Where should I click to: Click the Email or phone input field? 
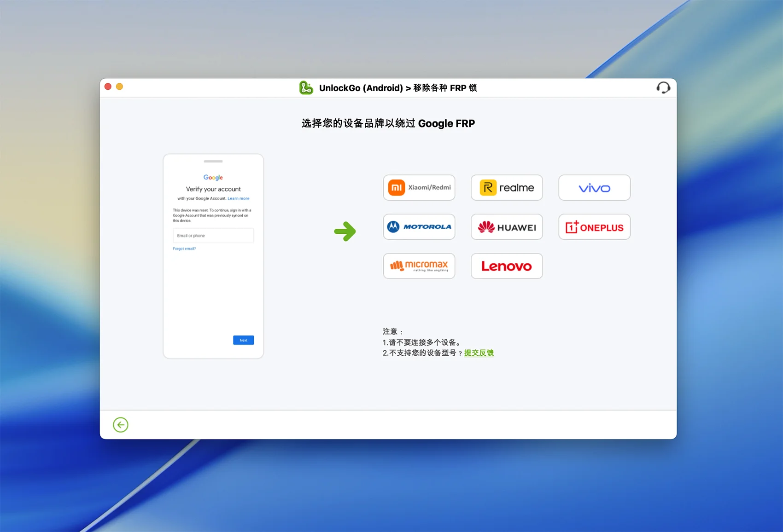click(213, 236)
